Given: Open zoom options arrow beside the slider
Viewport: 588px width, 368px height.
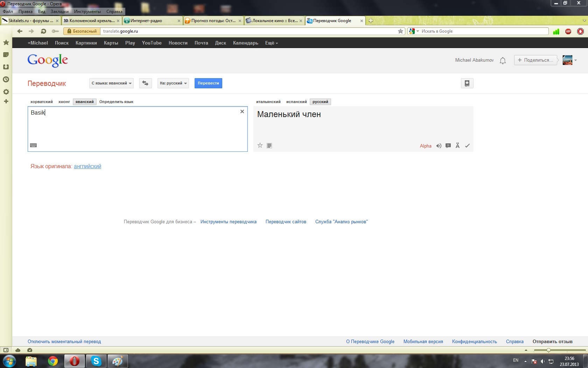Looking at the screenshot, I should tap(526, 350).
